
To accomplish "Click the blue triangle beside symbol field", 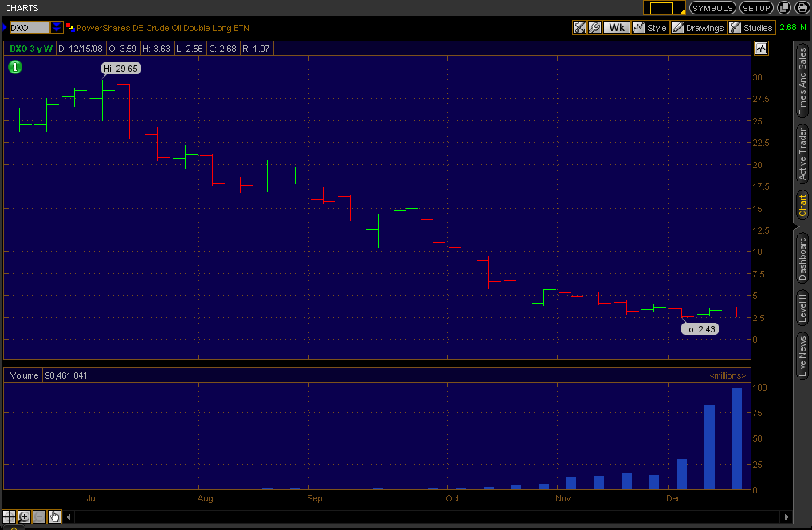I will pos(5,27).
